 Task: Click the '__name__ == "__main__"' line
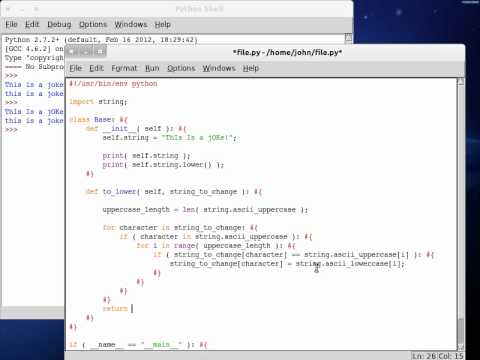pyautogui.click(x=138, y=345)
